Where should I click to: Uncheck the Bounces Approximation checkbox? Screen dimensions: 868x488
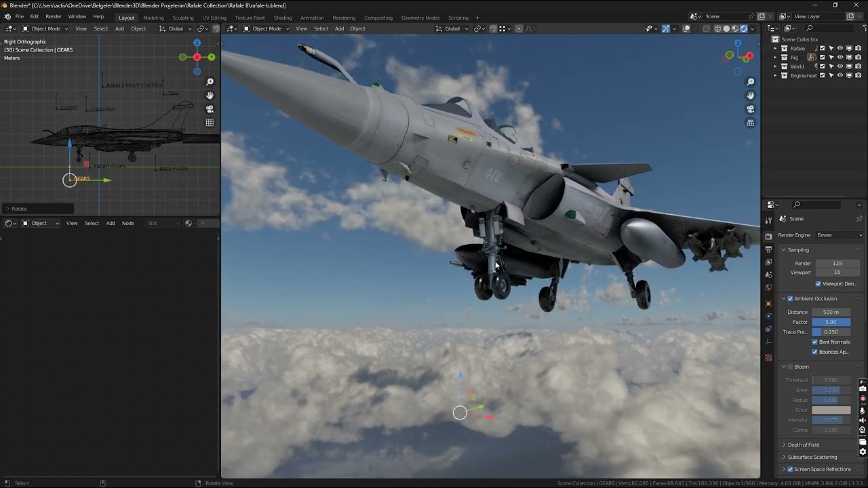point(814,352)
